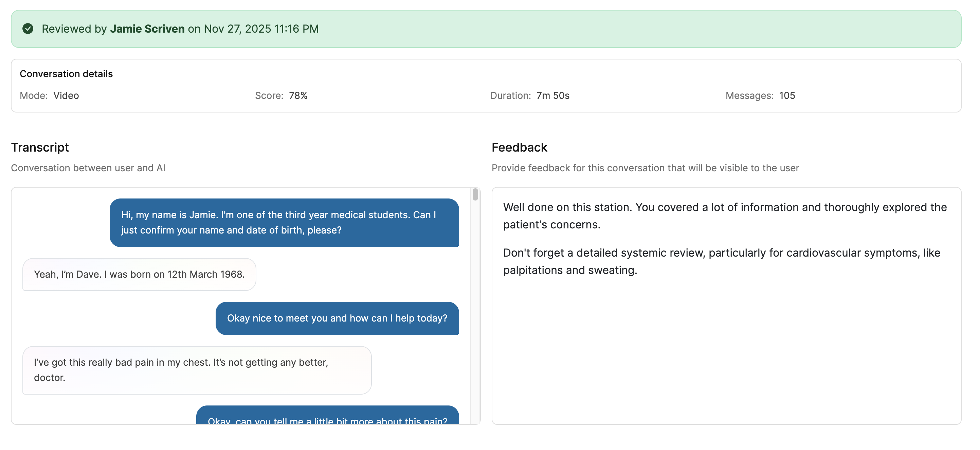Click the chest pain message bubble

click(196, 370)
